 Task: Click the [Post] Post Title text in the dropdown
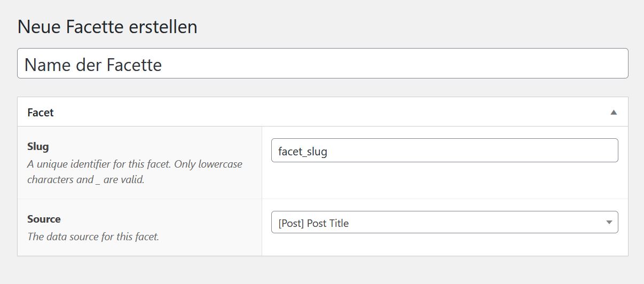click(313, 223)
